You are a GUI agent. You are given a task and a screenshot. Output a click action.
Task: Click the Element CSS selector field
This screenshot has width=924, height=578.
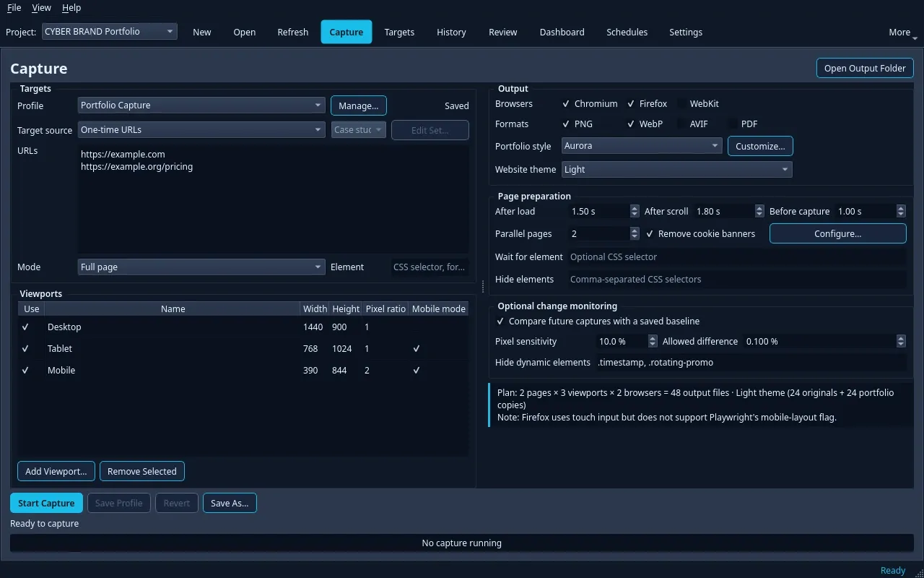pos(430,267)
